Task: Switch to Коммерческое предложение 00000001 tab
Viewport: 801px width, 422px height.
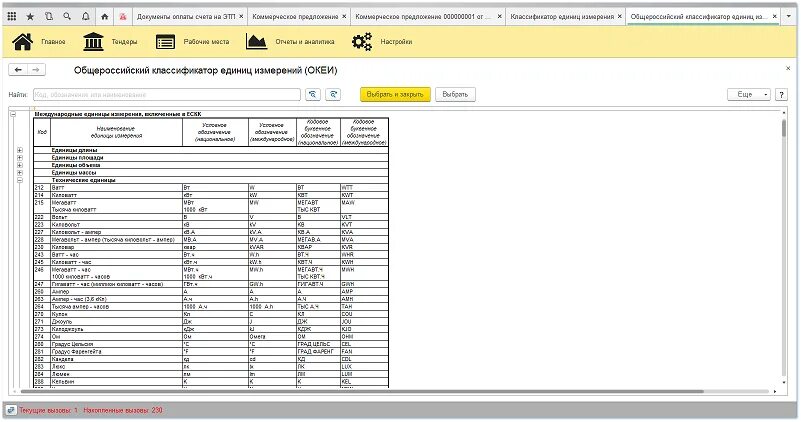Action: coord(422,16)
